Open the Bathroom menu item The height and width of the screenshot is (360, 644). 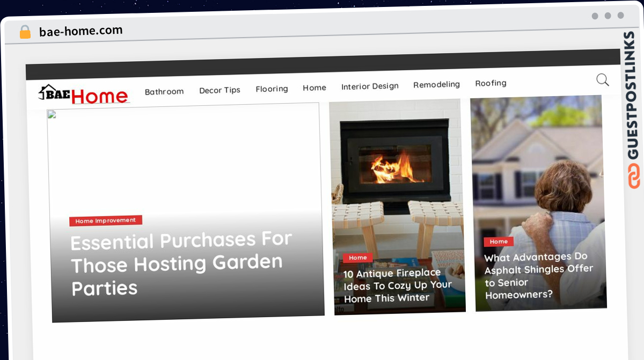click(164, 91)
